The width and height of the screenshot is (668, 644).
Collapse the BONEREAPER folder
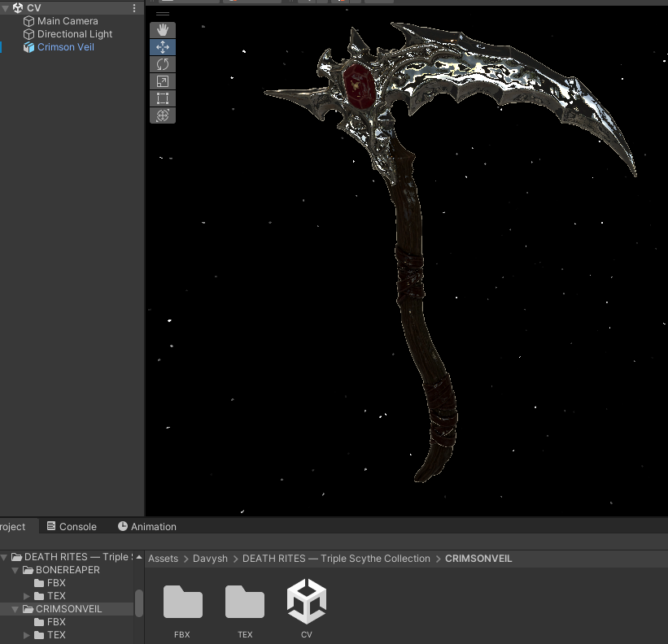[x=15, y=570]
